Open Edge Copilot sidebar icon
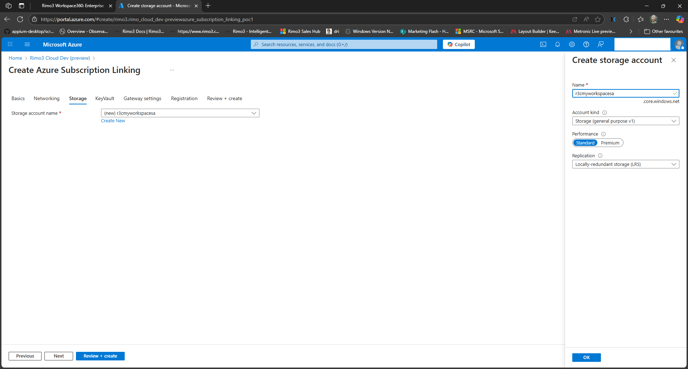688x369 pixels. point(680,19)
